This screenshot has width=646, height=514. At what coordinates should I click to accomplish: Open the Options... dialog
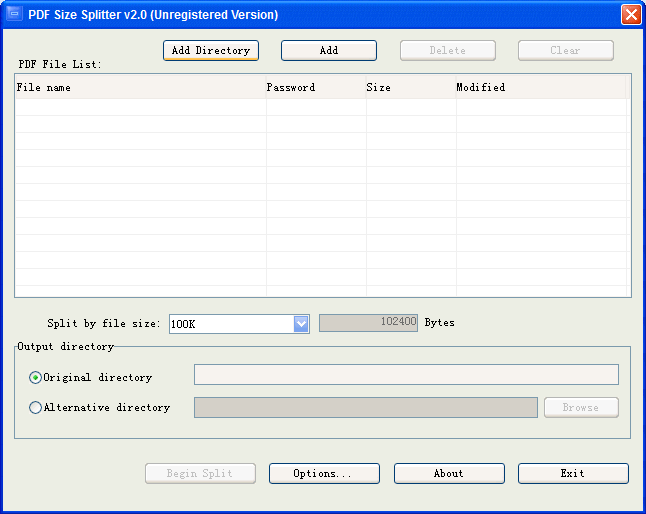(x=323, y=473)
